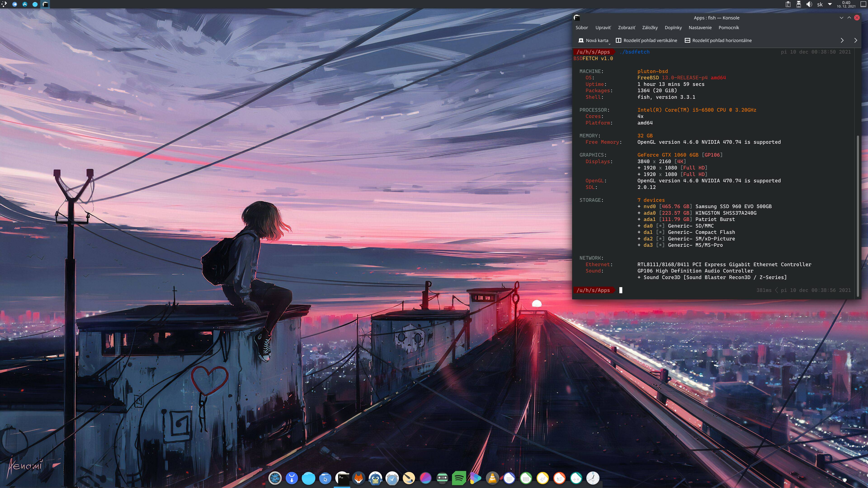
Task: Switch the sk keyboard layout indicator
Action: [x=820, y=4]
